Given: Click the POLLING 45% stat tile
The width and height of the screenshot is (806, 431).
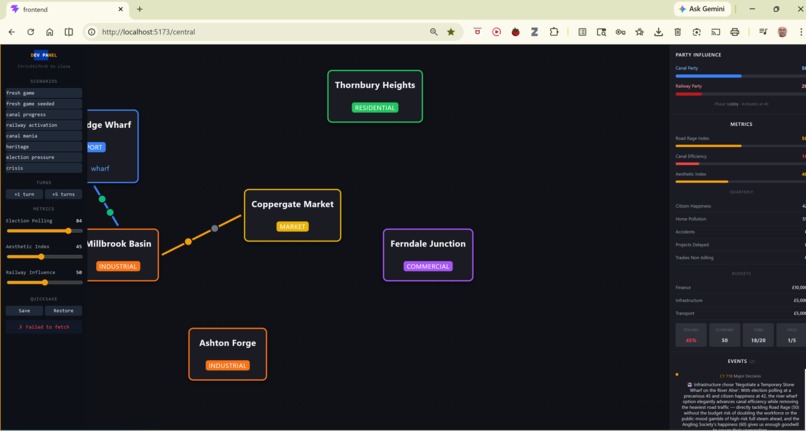Looking at the screenshot, I should click(690, 335).
